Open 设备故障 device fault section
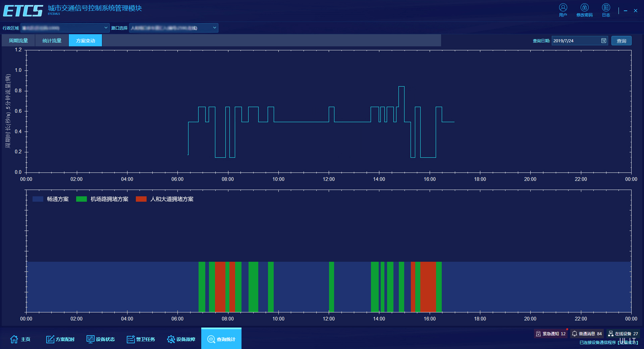 [x=181, y=339]
